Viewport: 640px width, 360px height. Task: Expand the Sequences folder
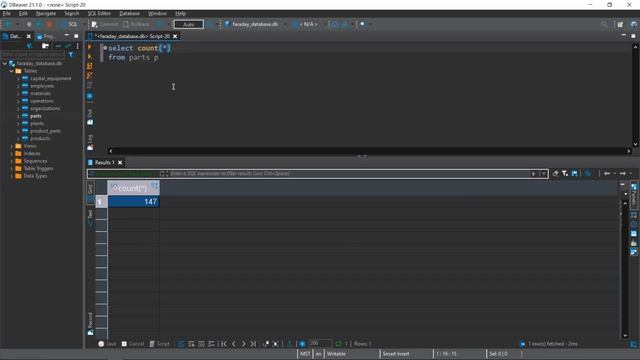[11, 161]
